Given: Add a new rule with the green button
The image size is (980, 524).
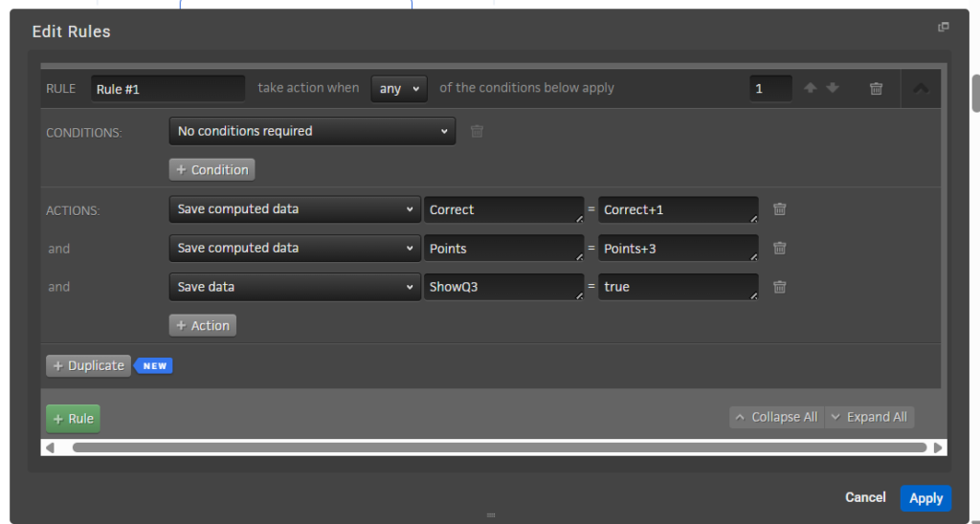Looking at the screenshot, I should click(73, 419).
